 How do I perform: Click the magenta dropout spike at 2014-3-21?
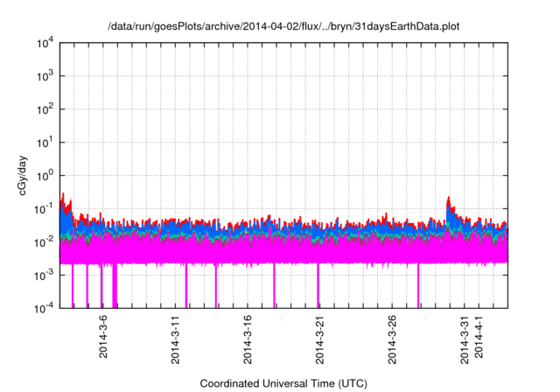[318, 285]
